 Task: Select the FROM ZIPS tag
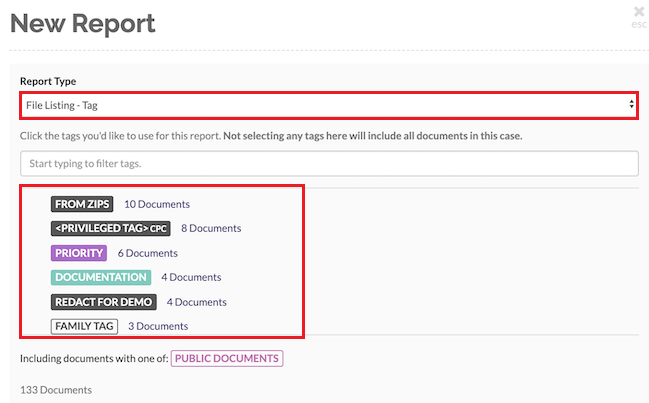(82, 204)
